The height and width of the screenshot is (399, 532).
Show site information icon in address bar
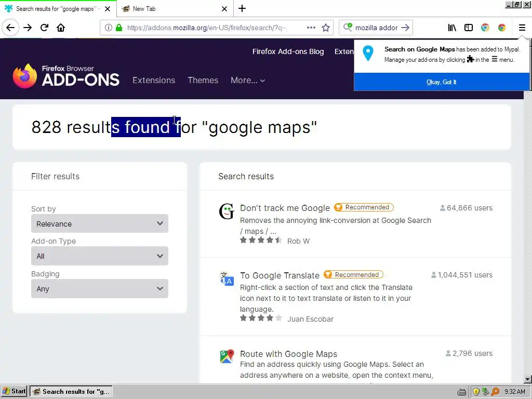click(108, 28)
